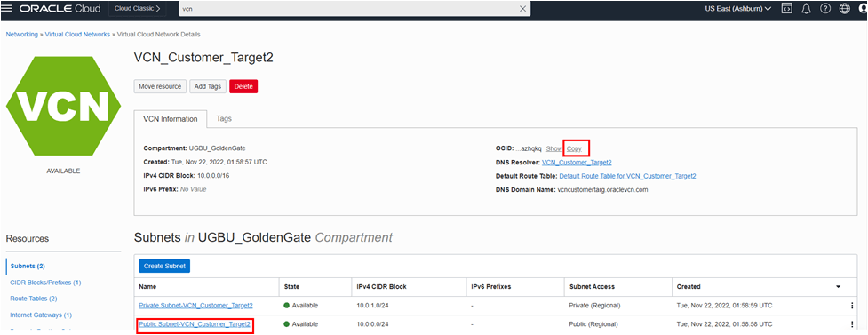The image size is (868, 335).
Task: Select Subnets (2) in Resources
Action: (28, 267)
